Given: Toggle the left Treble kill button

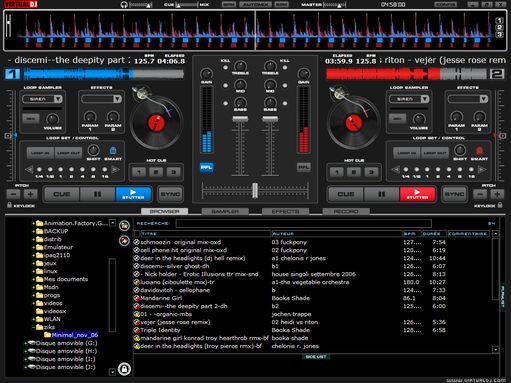Looking at the screenshot, I should tap(226, 68).
